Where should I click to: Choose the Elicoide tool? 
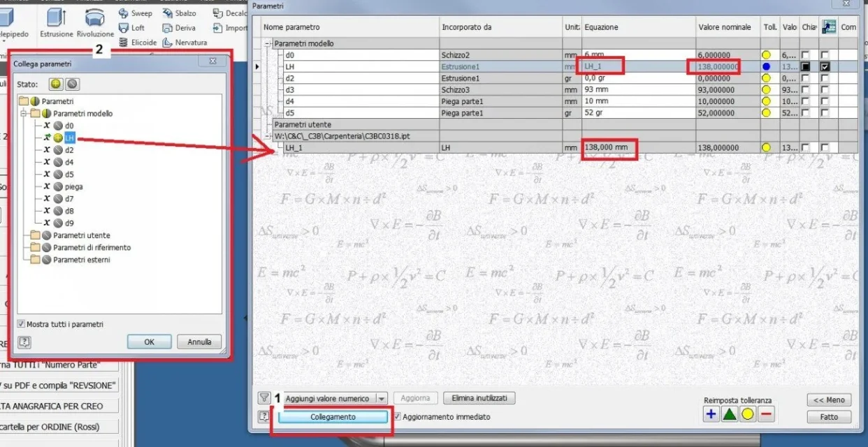138,42
